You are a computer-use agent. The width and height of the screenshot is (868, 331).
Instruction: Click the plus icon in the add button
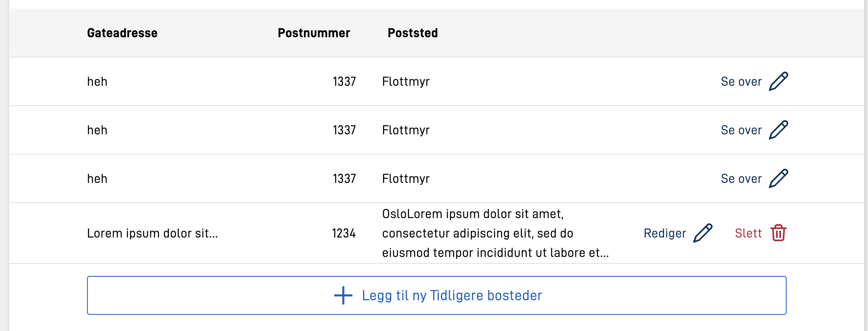tap(343, 295)
